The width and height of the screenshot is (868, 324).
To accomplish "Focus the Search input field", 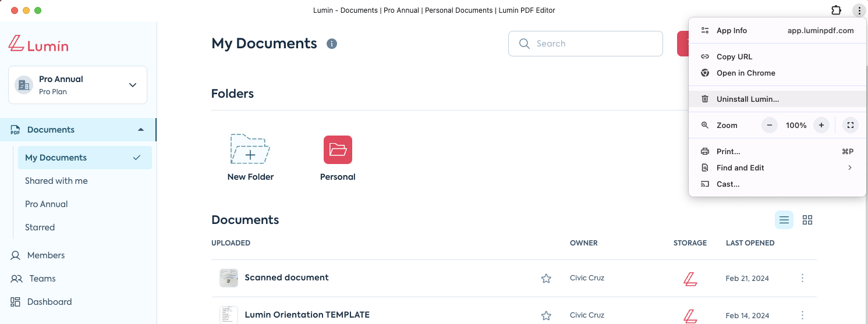I will click(586, 44).
